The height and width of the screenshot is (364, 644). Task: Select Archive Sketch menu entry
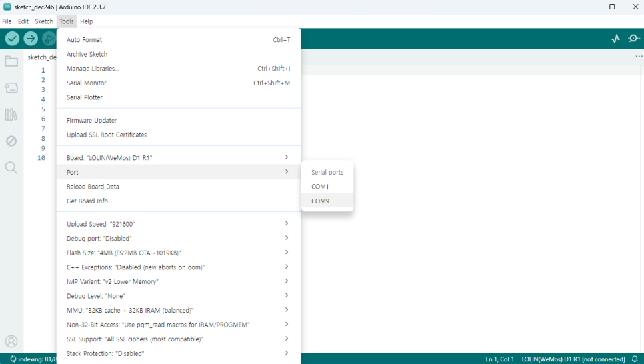coord(179,54)
